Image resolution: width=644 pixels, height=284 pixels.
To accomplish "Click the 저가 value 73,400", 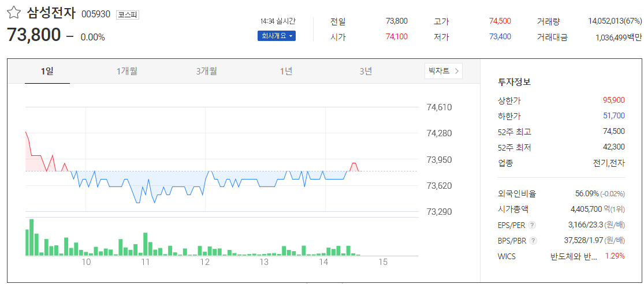I will (x=500, y=36).
